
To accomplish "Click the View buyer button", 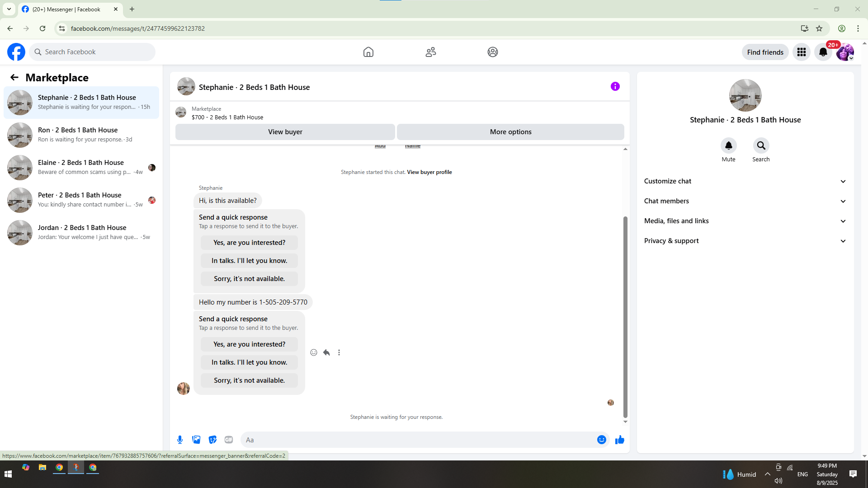I will [285, 132].
